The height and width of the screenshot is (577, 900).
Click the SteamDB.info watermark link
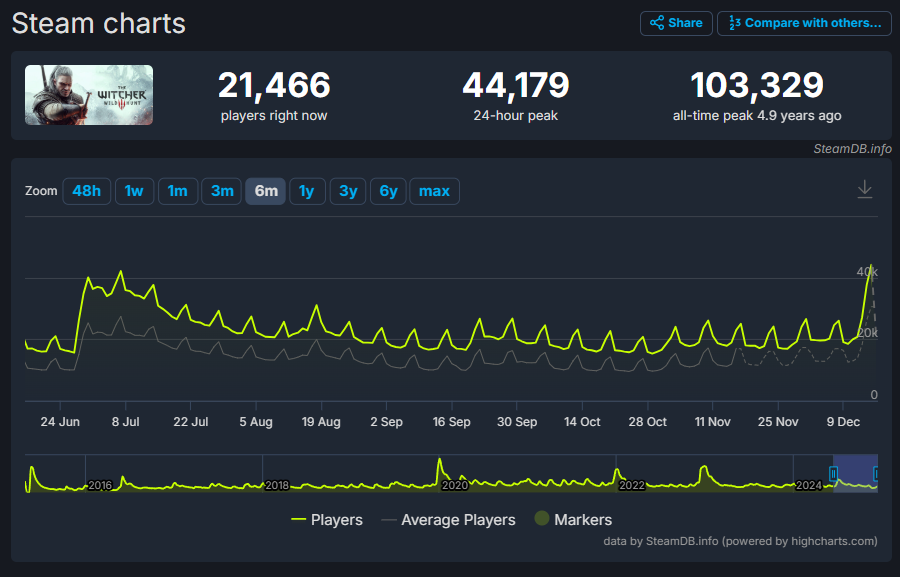pyautogui.click(x=852, y=149)
